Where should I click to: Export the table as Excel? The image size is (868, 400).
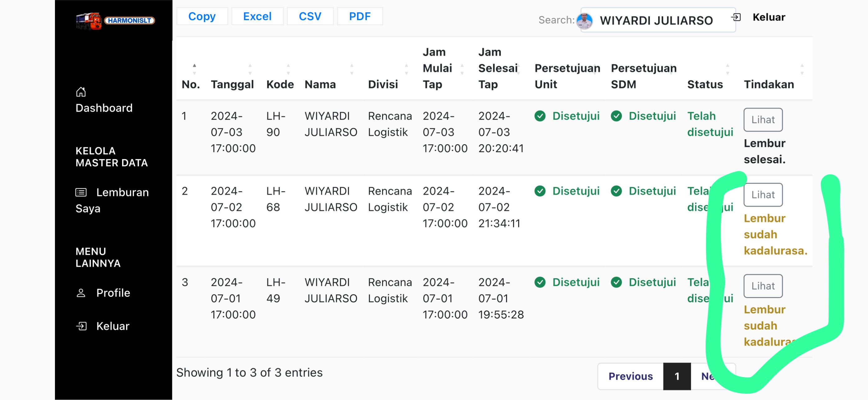(x=257, y=16)
